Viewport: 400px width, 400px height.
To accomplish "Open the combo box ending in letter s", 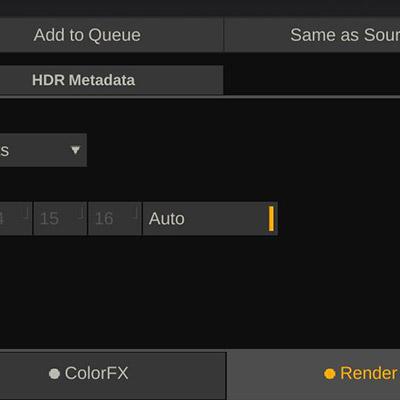I will click(x=43, y=150).
